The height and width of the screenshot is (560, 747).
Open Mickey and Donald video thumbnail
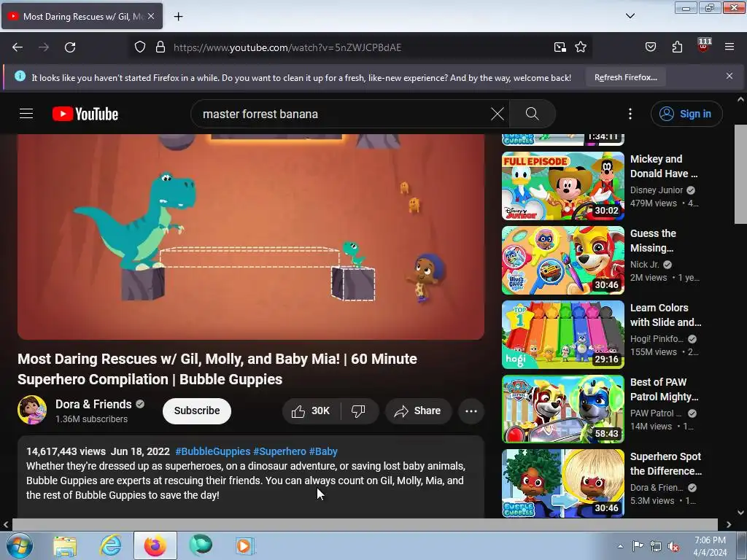tap(562, 186)
